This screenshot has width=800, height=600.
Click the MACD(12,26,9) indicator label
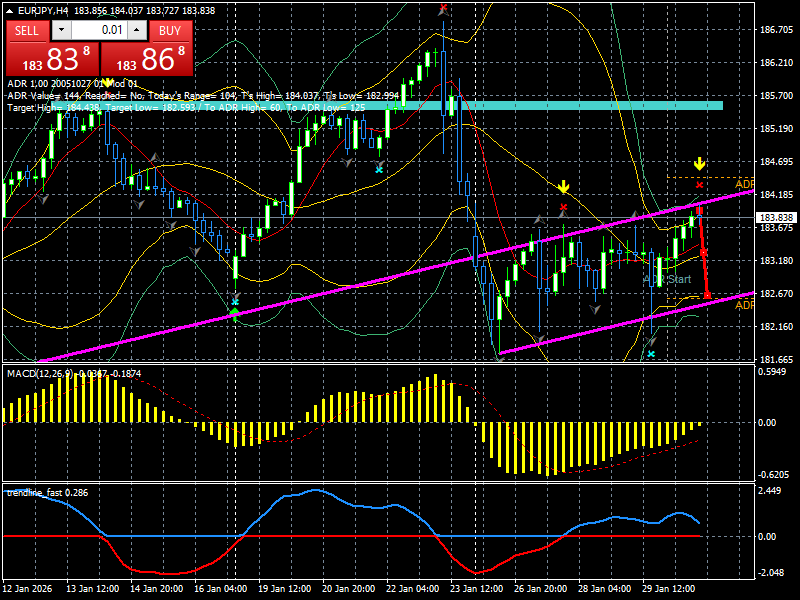tap(74, 374)
